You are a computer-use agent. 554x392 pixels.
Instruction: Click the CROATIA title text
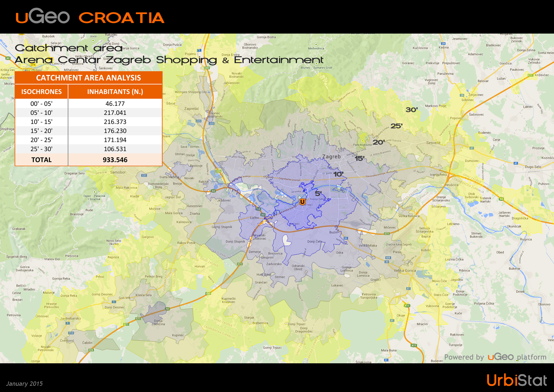click(121, 18)
